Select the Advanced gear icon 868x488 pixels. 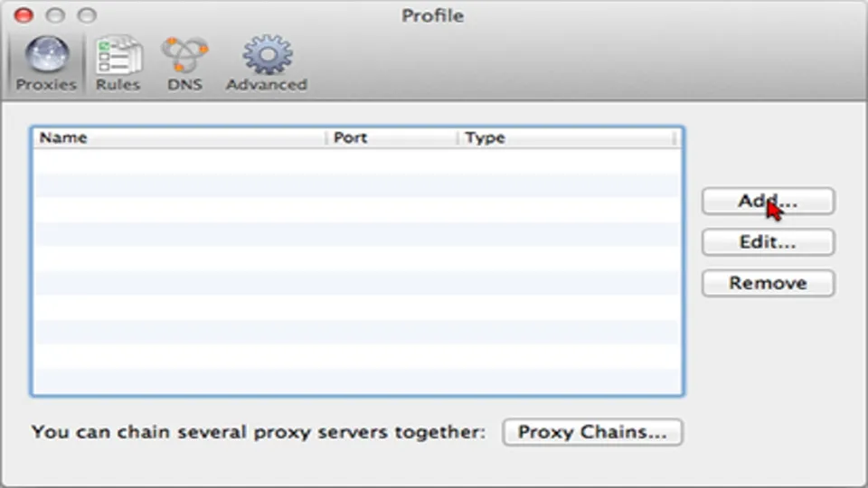[266, 63]
